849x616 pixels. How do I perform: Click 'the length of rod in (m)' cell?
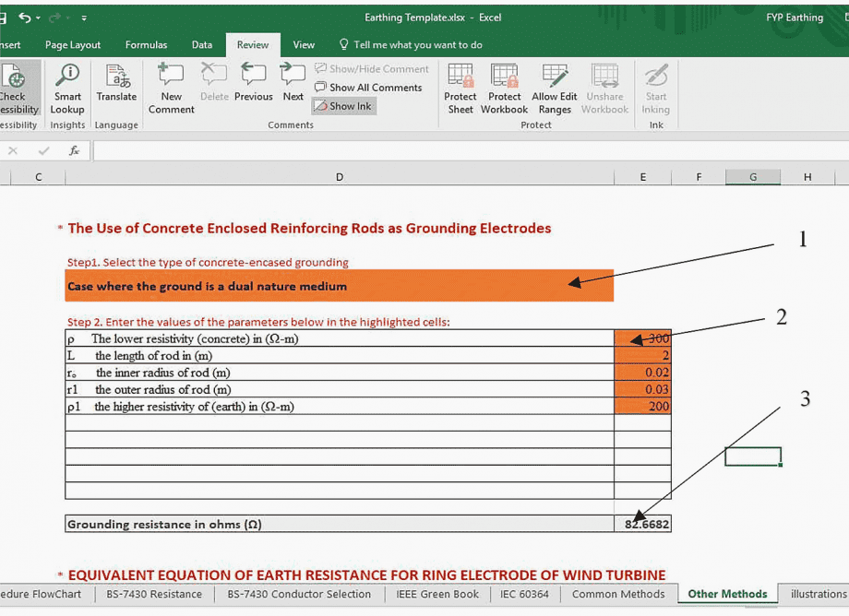[x=340, y=355]
